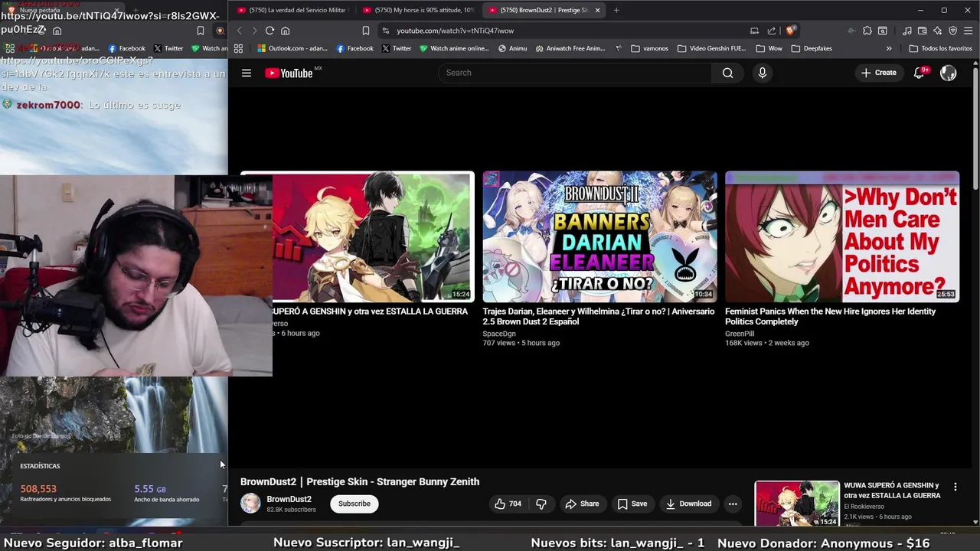This screenshot has height=551, width=980.
Task: Open the Wow bookmarks folder
Action: tap(769, 48)
